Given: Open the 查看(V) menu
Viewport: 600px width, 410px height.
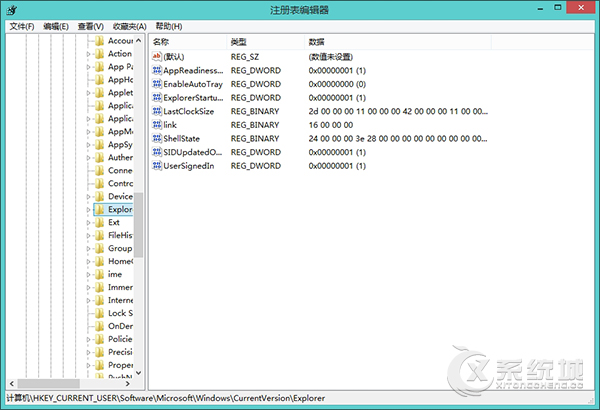Looking at the screenshot, I should click(x=91, y=26).
